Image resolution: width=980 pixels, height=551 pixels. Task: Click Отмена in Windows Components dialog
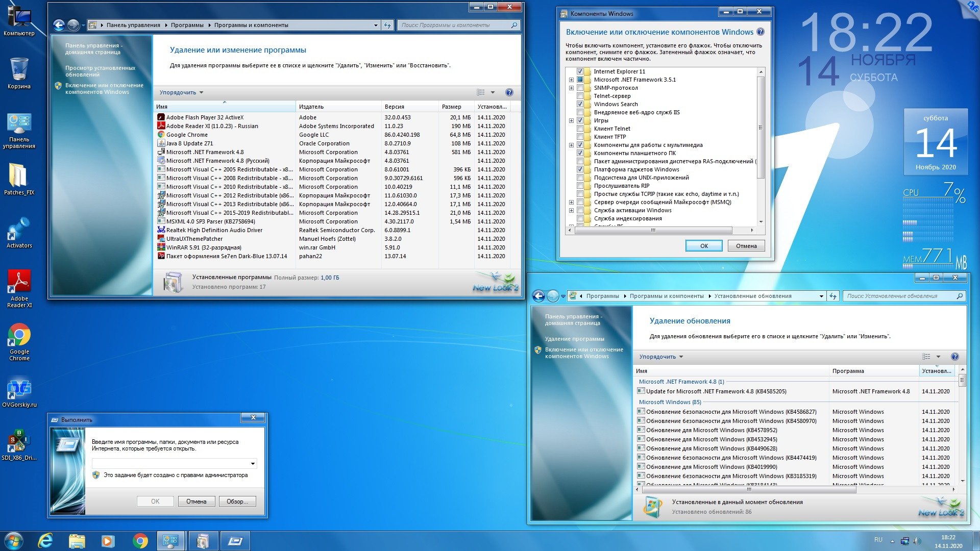746,246
